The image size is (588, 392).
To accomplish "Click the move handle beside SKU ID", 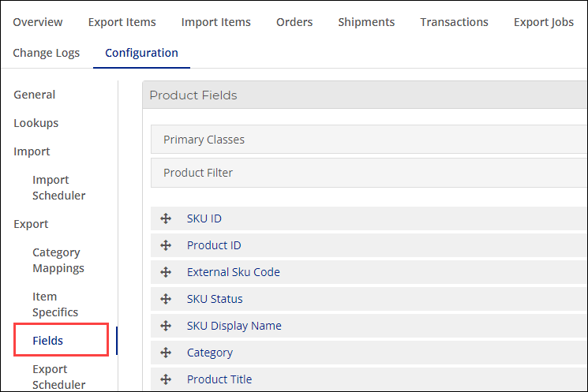I will [x=166, y=218].
